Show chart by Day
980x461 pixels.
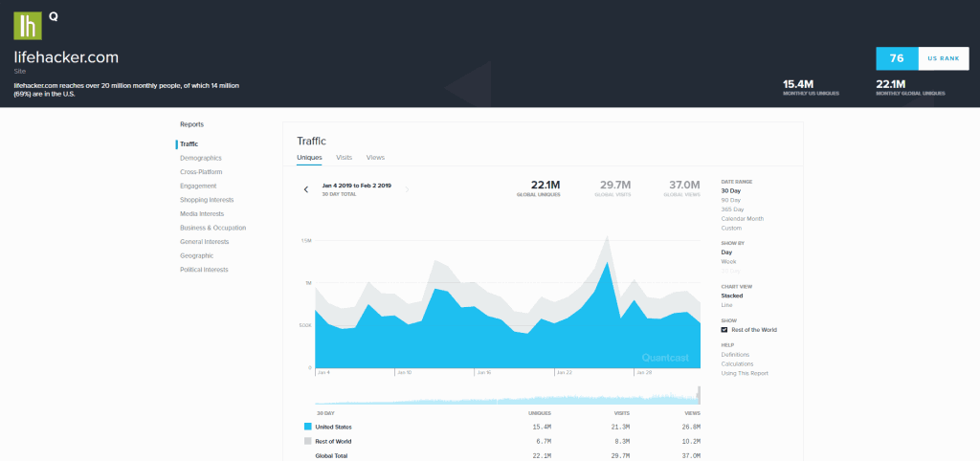coord(726,252)
